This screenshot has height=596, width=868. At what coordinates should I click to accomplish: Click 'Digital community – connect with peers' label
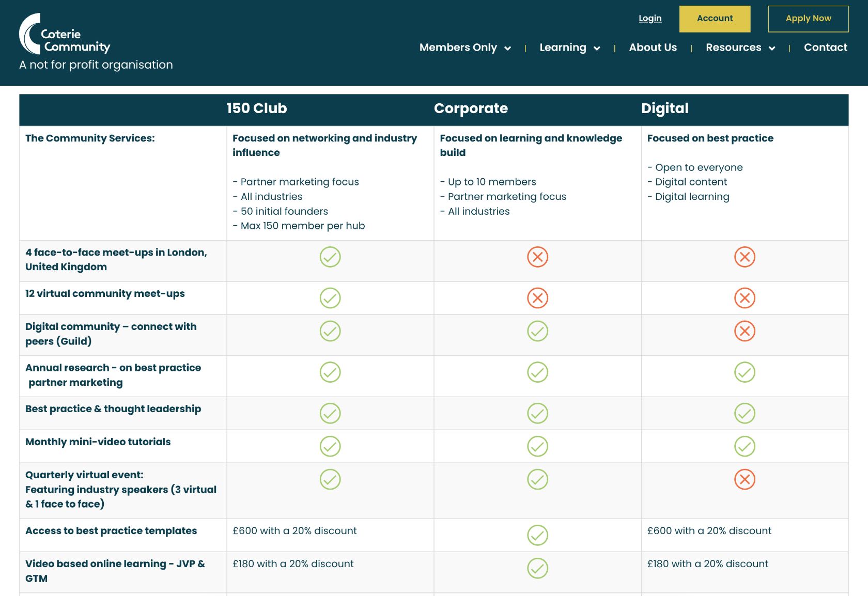111,334
